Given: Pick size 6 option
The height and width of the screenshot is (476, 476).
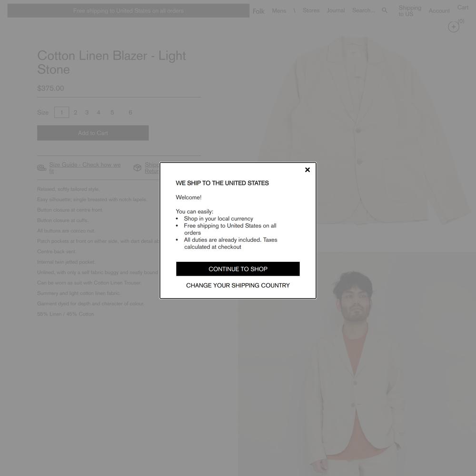Looking at the screenshot, I should [x=130, y=112].
